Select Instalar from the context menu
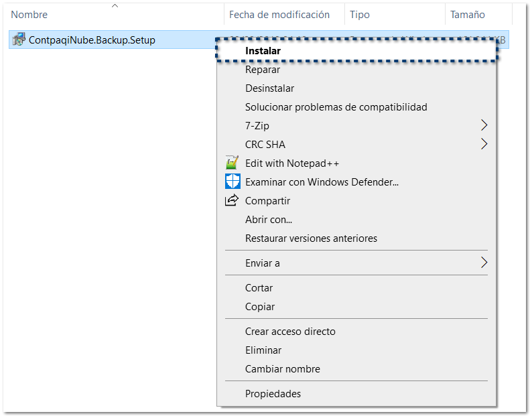The image size is (532, 418). pyautogui.click(x=263, y=50)
